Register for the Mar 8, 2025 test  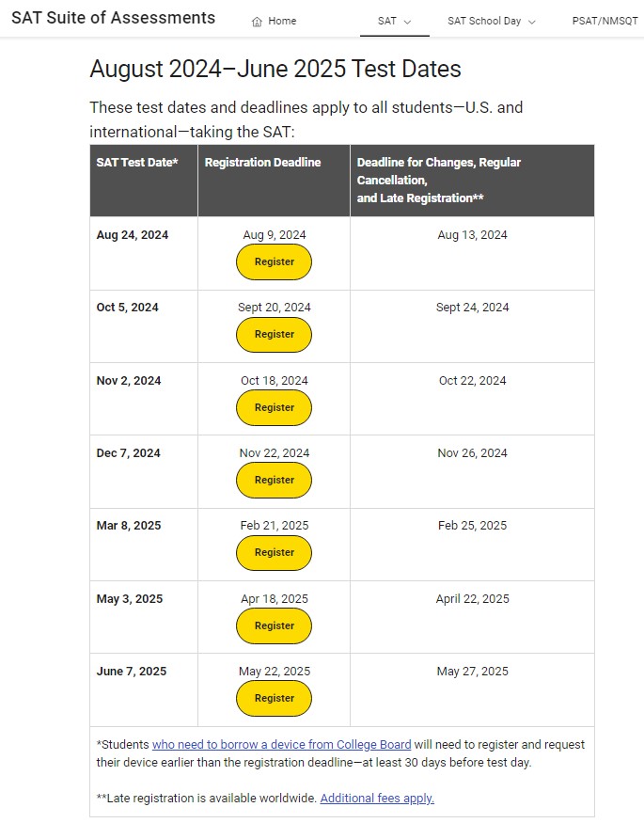click(x=274, y=552)
